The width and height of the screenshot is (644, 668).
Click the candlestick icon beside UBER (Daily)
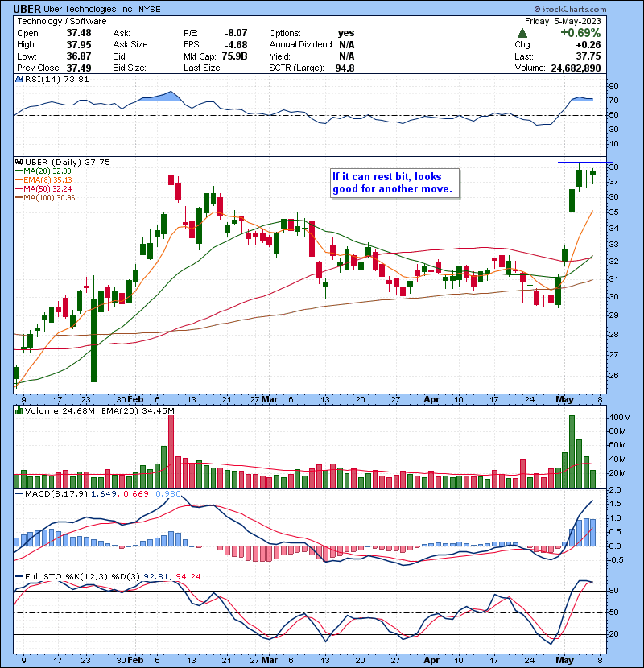[19, 163]
